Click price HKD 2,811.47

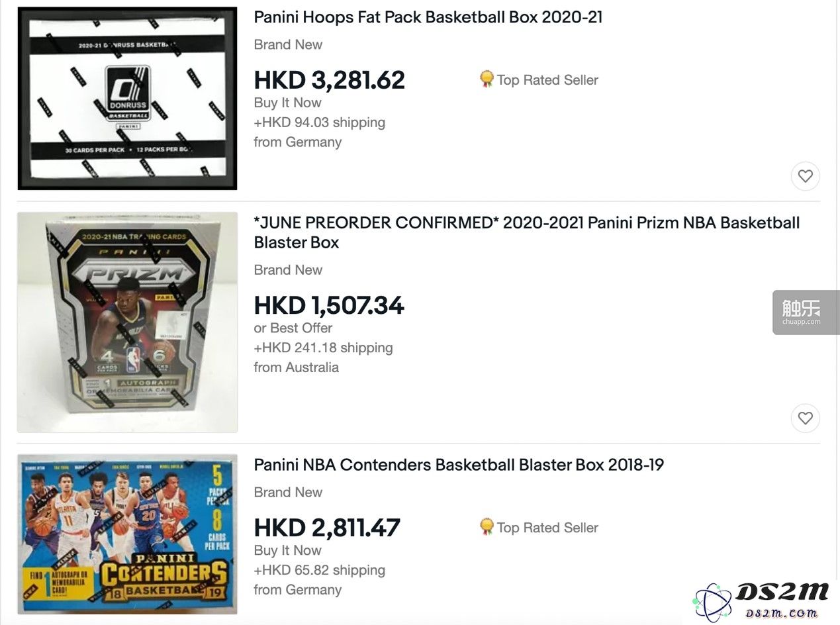tap(327, 528)
